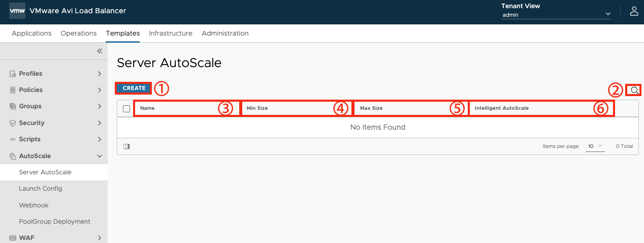This screenshot has width=644, height=243.
Task: Select the Templates tab
Action: (x=123, y=33)
